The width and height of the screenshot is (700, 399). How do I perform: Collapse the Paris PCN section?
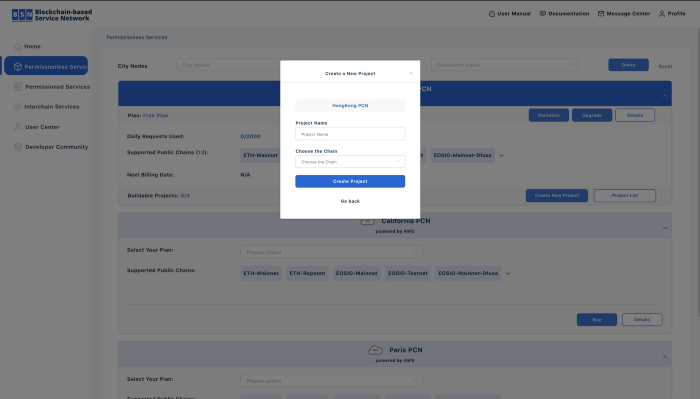[665, 357]
